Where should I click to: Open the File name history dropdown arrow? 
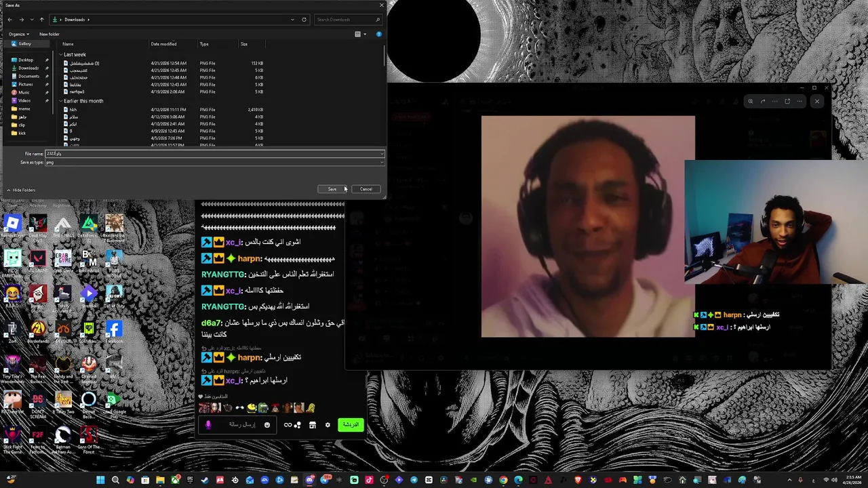click(x=382, y=154)
